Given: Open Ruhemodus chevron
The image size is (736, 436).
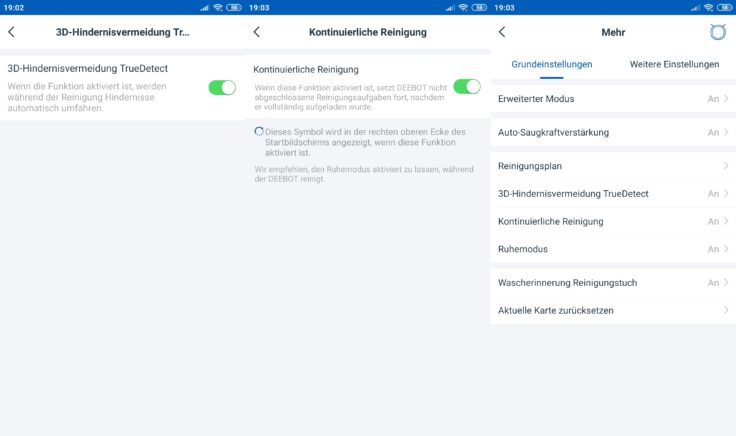Looking at the screenshot, I should click(726, 249).
